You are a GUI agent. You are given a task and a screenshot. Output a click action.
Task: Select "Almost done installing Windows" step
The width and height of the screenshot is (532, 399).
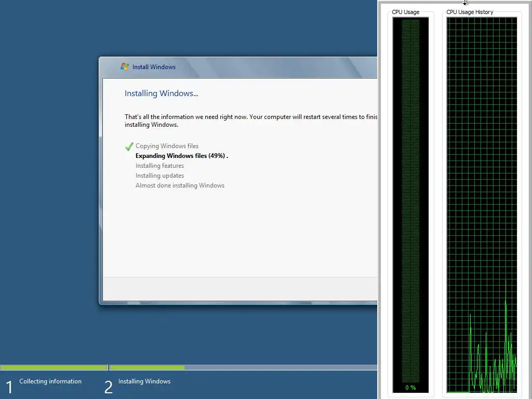point(180,185)
